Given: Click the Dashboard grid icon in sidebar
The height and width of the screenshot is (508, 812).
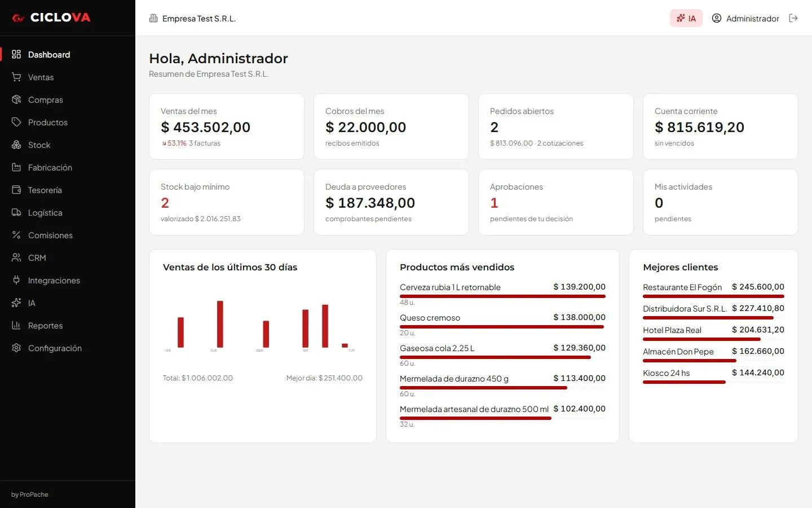Looking at the screenshot, I should point(16,54).
